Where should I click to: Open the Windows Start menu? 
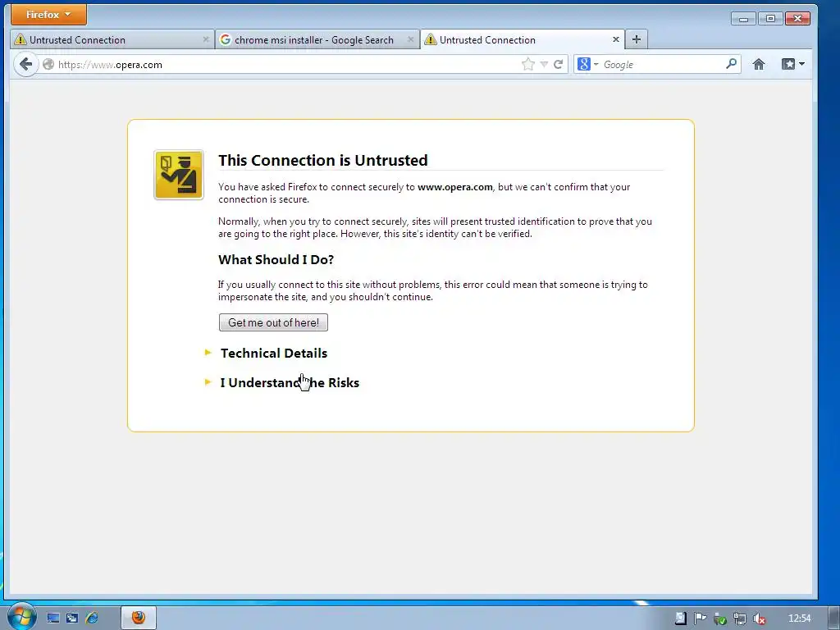21,617
